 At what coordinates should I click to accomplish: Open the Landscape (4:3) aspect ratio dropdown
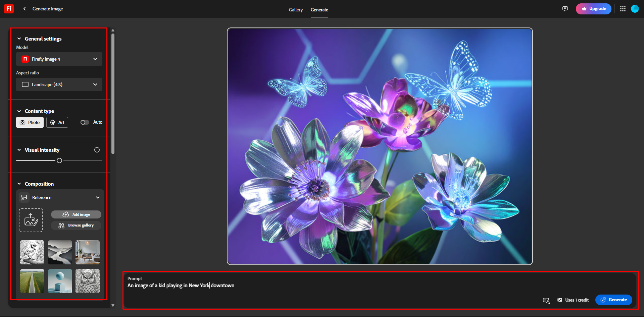tap(59, 84)
